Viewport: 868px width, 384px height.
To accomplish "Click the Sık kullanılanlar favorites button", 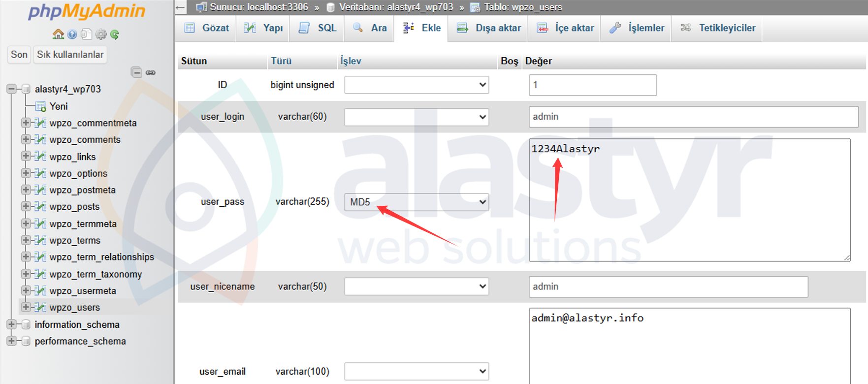I will 70,55.
